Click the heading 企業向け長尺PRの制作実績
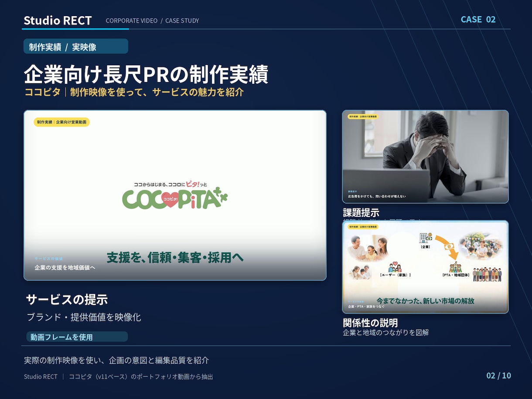Screen dimensions: 532x399 146,74
